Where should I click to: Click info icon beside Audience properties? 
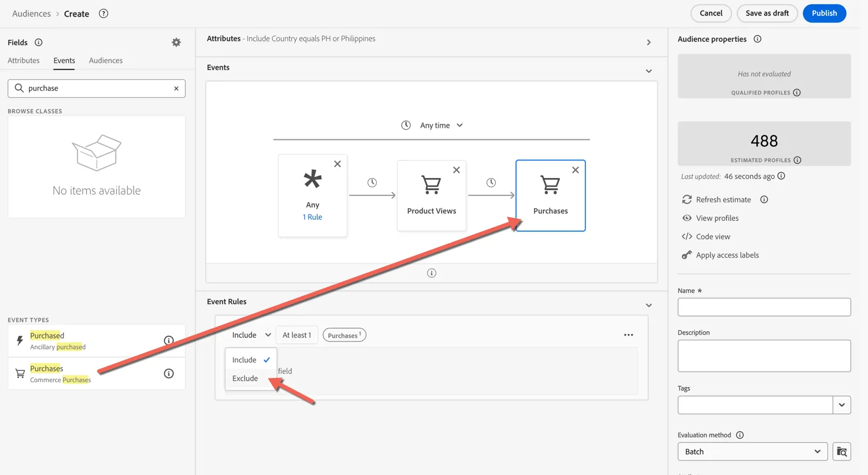pyautogui.click(x=758, y=39)
